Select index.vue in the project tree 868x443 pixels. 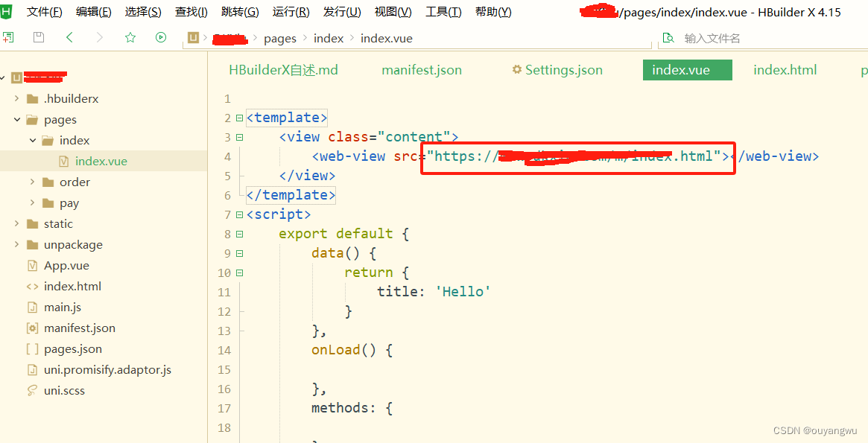tap(104, 162)
